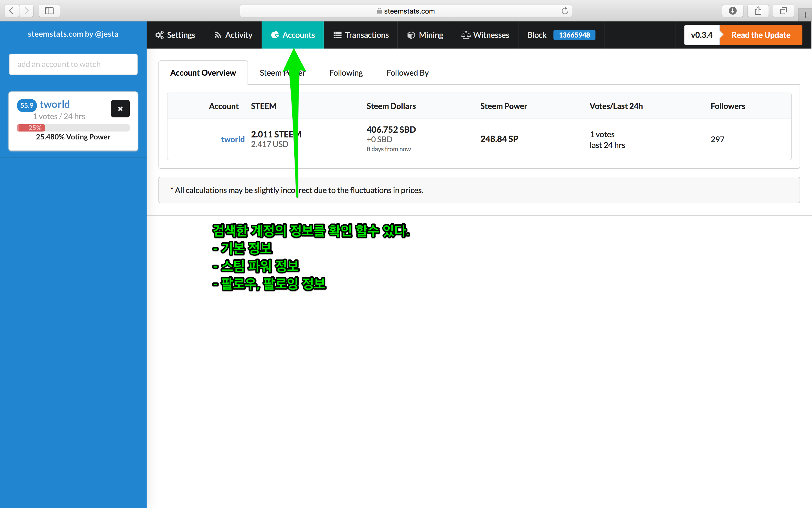Image resolution: width=812 pixels, height=508 pixels.
Task: Go back with the browser back arrow
Action: pyautogui.click(x=11, y=11)
